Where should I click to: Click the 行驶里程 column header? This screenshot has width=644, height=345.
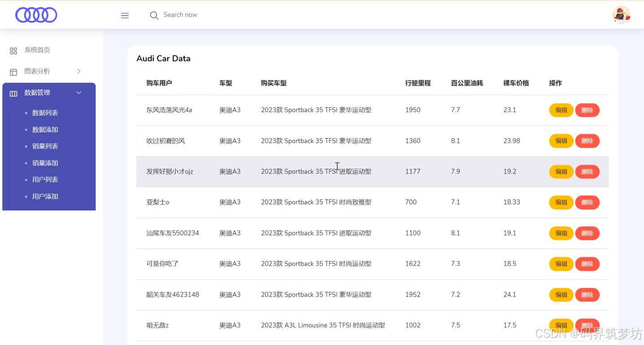tap(418, 83)
